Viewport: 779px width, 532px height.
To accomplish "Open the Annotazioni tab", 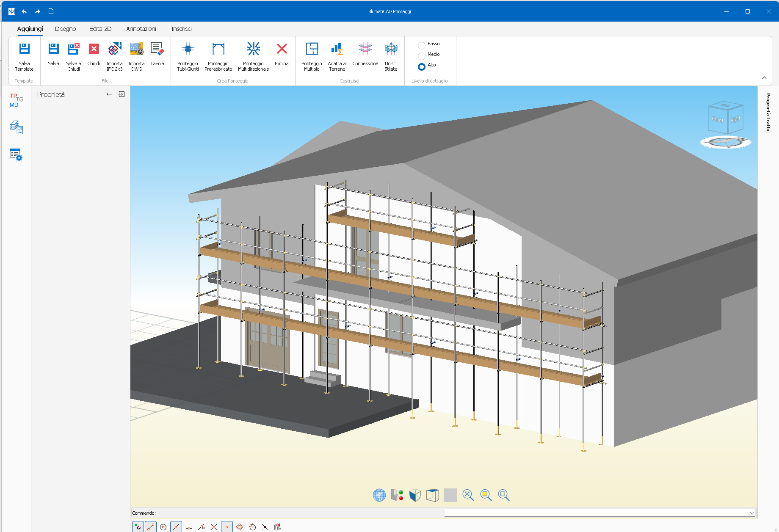I will (141, 29).
